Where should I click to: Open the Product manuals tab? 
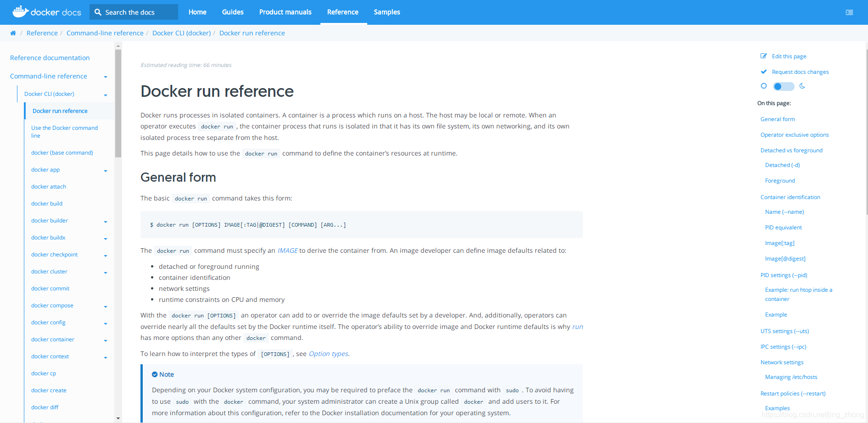point(285,12)
